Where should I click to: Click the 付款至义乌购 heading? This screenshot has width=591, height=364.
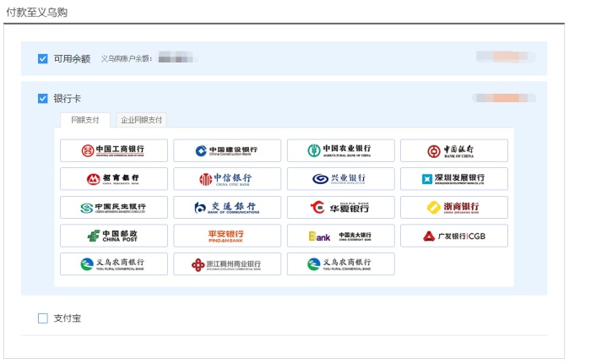click(36, 13)
